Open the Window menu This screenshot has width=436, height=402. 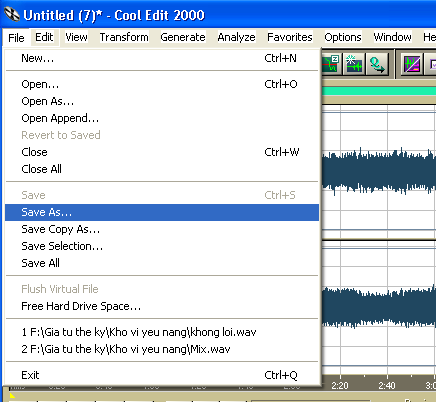pyautogui.click(x=392, y=37)
